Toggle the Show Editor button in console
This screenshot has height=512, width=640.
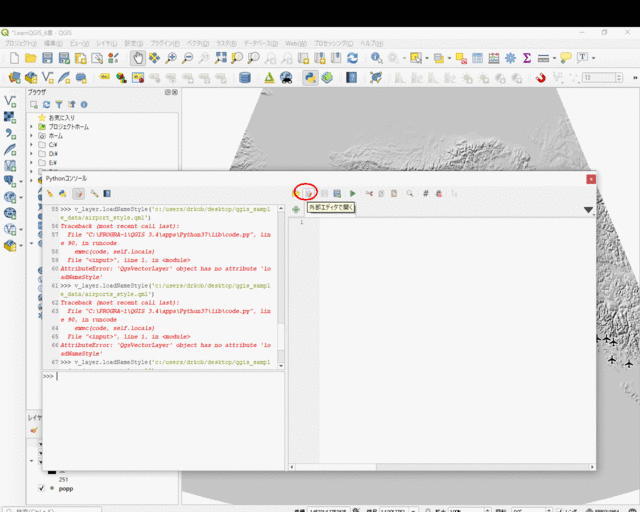(x=78, y=193)
